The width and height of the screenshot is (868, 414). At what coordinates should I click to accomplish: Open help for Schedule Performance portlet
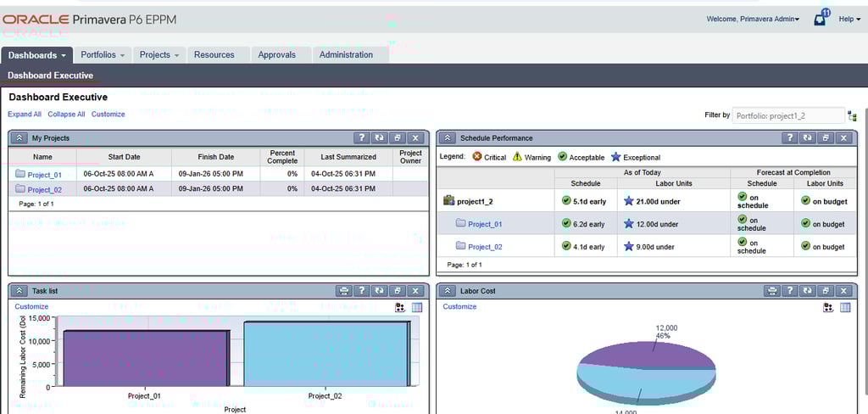click(x=790, y=138)
